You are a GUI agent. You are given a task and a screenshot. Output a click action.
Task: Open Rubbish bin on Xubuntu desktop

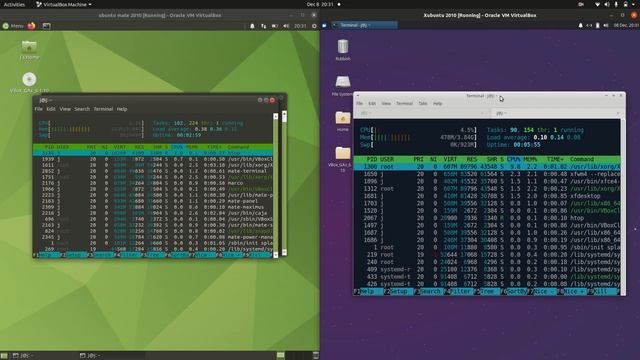343,50
